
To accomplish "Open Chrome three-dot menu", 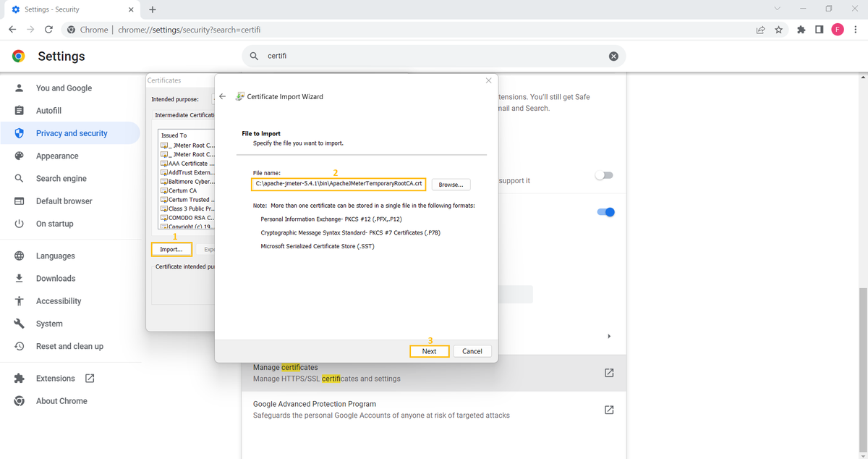I will pos(856,30).
